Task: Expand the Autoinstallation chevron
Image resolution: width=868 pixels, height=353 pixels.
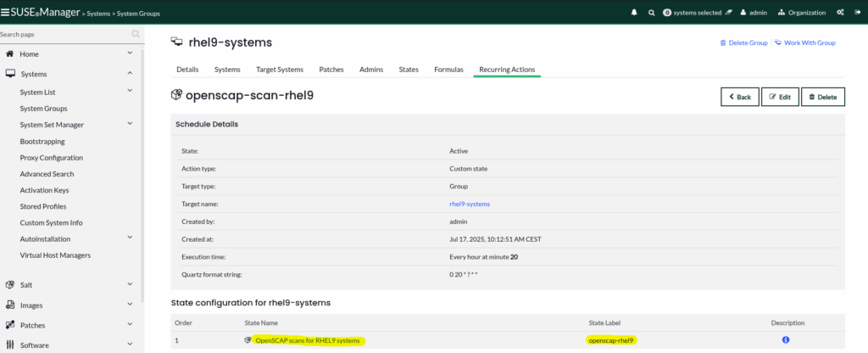Action: pyautogui.click(x=130, y=238)
